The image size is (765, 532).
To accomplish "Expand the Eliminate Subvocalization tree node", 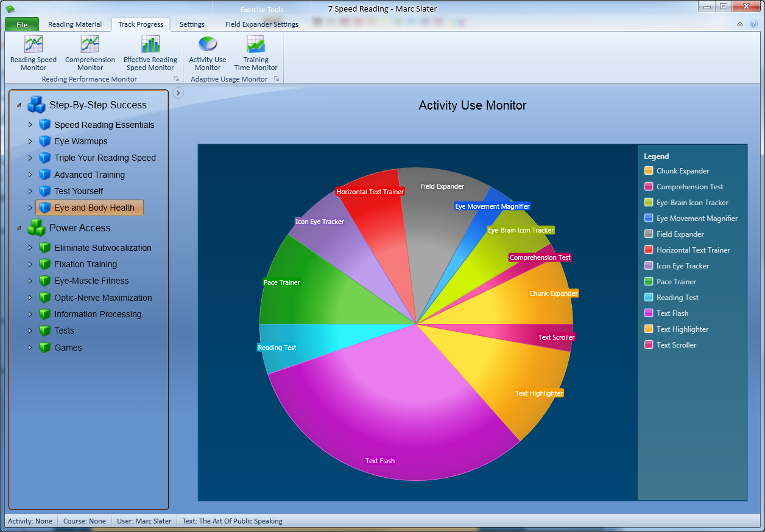I will click(30, 248).
